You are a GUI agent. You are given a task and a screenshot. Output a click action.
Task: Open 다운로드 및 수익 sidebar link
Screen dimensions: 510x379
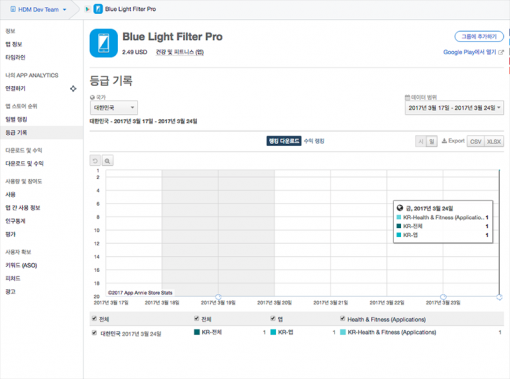[x=24, y=163]
